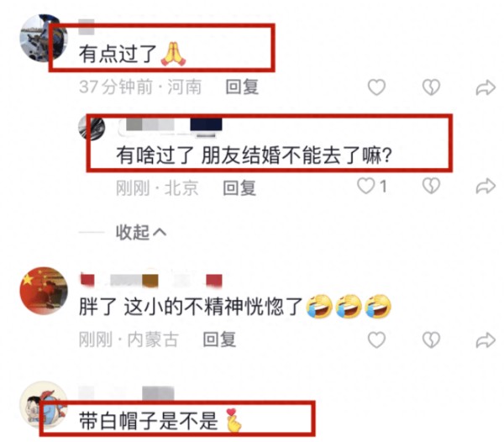Share the Inner Mongolia comment
The height and width of the screenshot is (442, 504).
coord(486,340)
